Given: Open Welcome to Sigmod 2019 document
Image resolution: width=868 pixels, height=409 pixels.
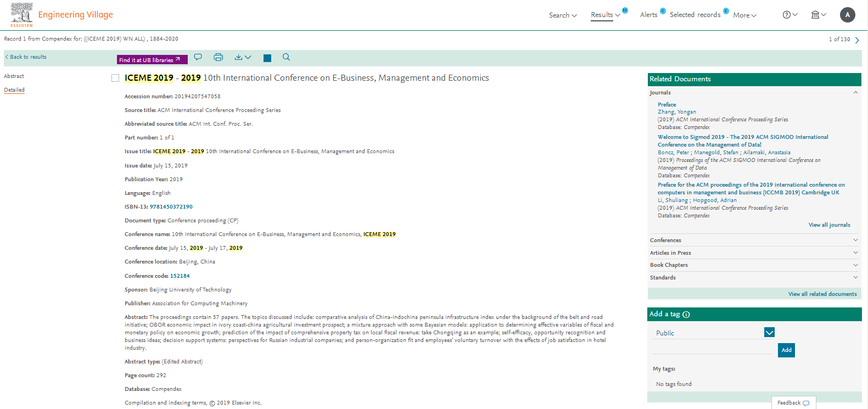Looking at the screenshot, I should (743, 141).
